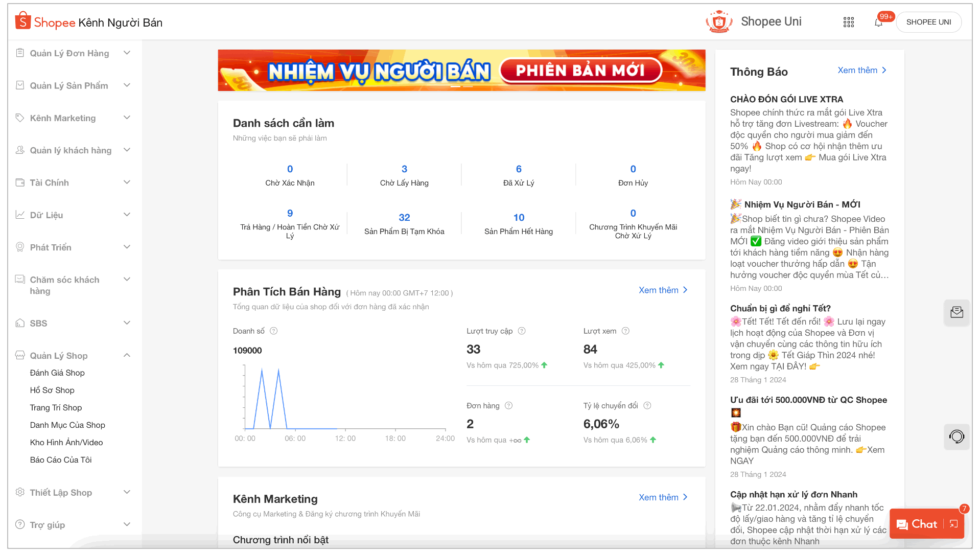980x552 pixels.
Task: Click the headset support icon on the right edge
Action: (x=956, y=437)
